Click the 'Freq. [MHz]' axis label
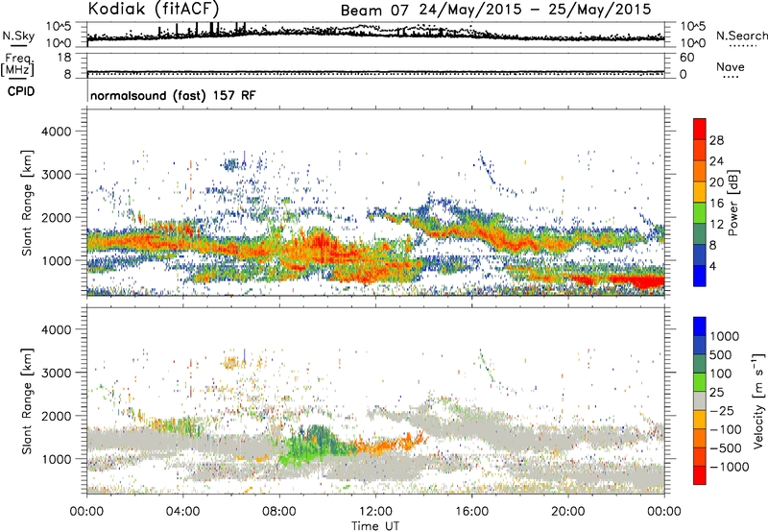This screenshot has height=532, width=768. [x=17, y=64]
